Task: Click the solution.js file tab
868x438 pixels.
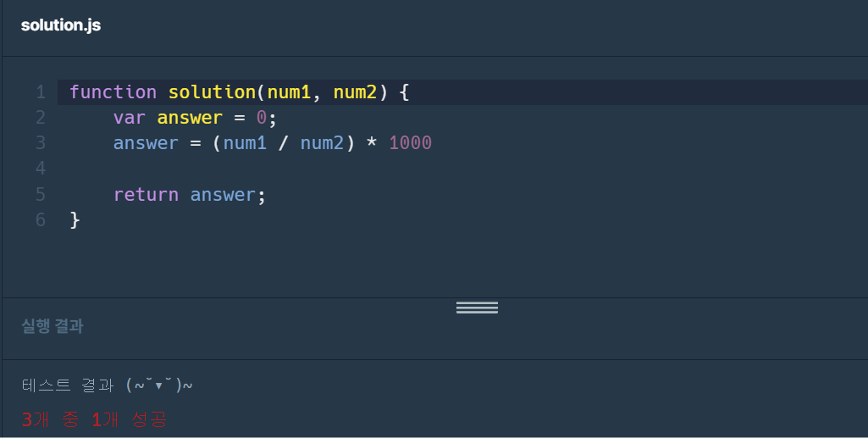Action: [x=61, y=25]
